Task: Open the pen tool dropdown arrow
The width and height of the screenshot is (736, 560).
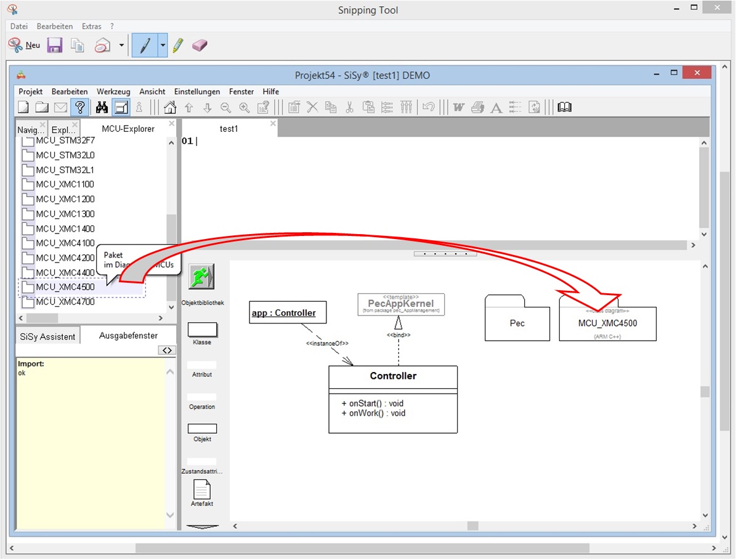Action: 163,46
